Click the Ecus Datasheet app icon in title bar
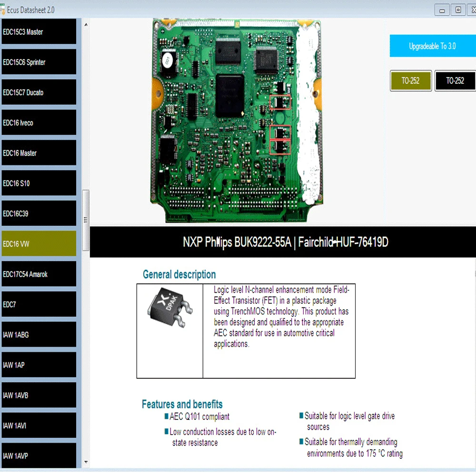The width and height of the screenshot is (476, 476). tap(2, 10)
